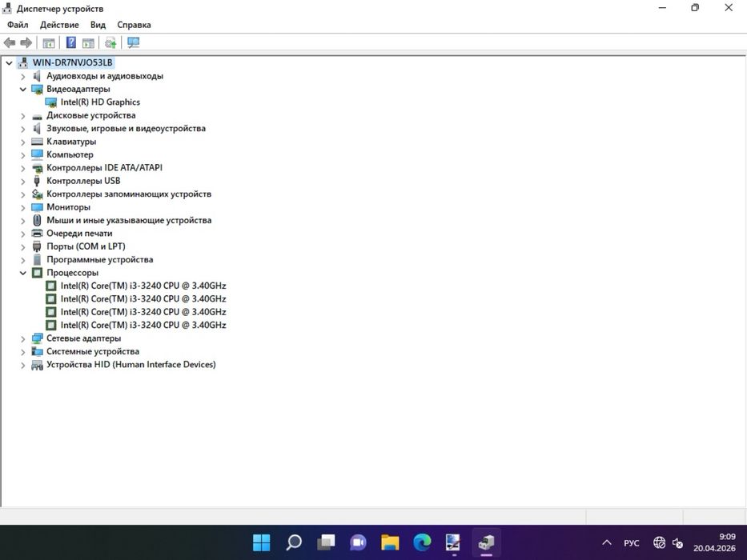Image resolution: width=747 pixels, height=560 pixels.
Task: Select the Аудиовходы и аудиовыходы speaker icon
Action: coord(37,76)
